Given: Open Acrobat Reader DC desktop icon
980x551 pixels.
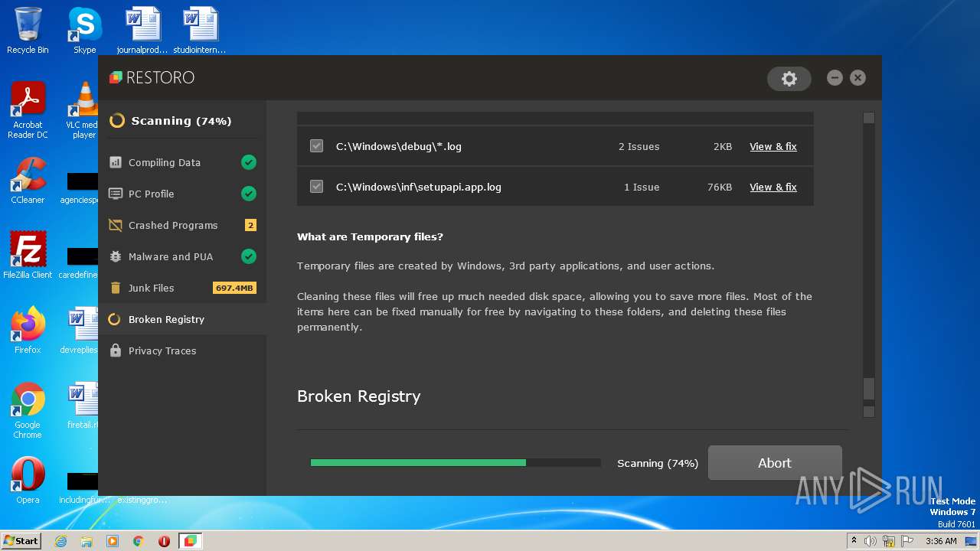Looking at the screenshot, I should pos(28,110).
